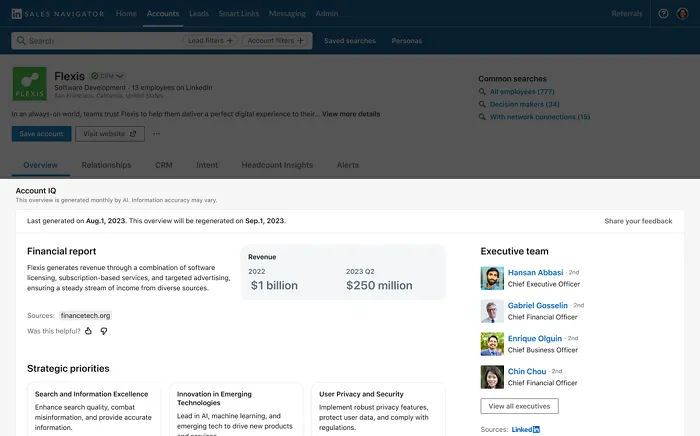Click the Financial report heading
The image size is (700, 436).
pyautogui.click(x=62, y=251)
